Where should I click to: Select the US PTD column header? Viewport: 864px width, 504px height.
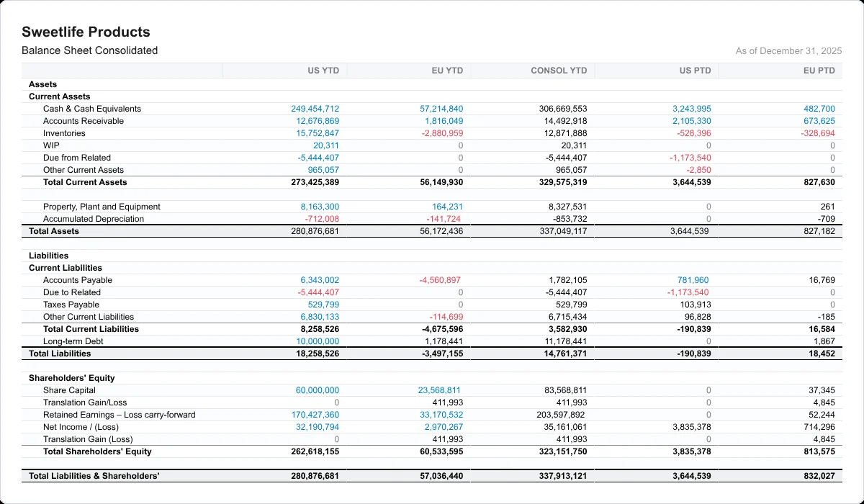click(696, 71)
